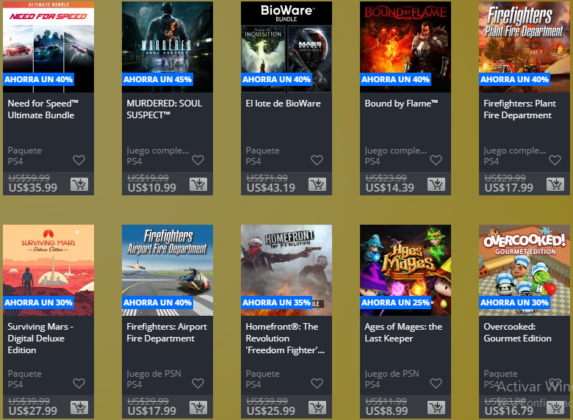Add Homefront: The Revolution to cart
This screenshot has height=420, width=573.
(317, 408)
